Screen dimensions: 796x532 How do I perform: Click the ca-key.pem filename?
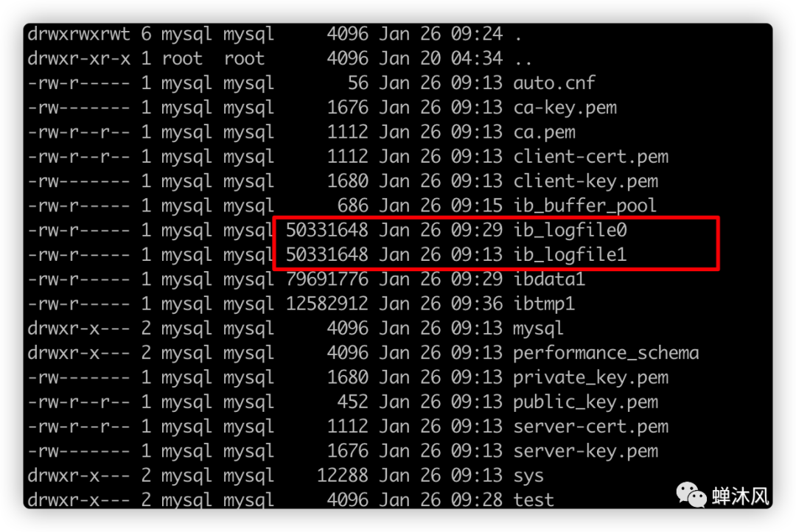[565, 108]
